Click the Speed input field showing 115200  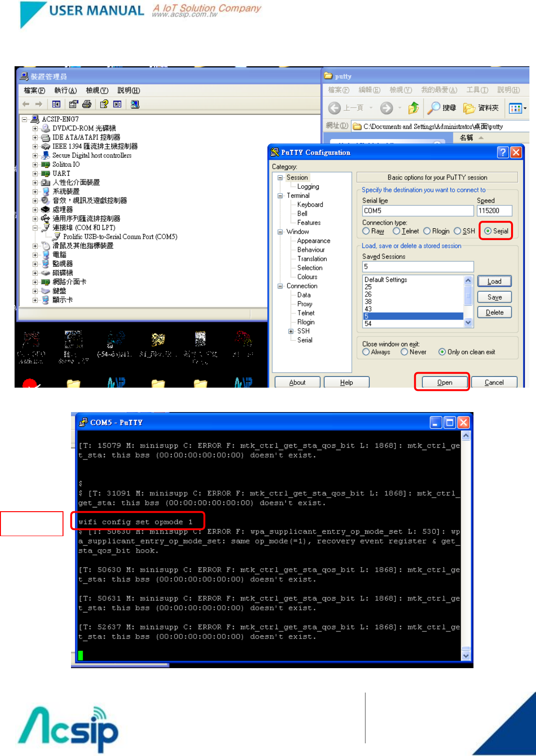pos(494,210)
